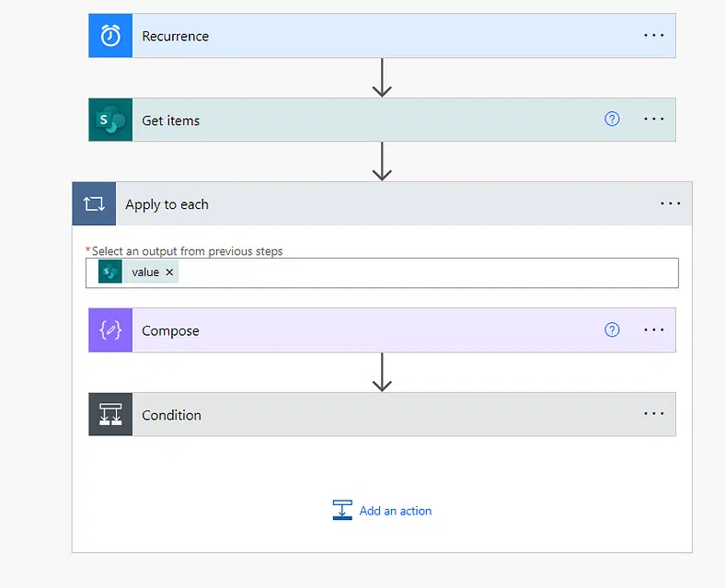Click the Compose curly braces icon
725x588 pixels.
[x=110, y=330]
